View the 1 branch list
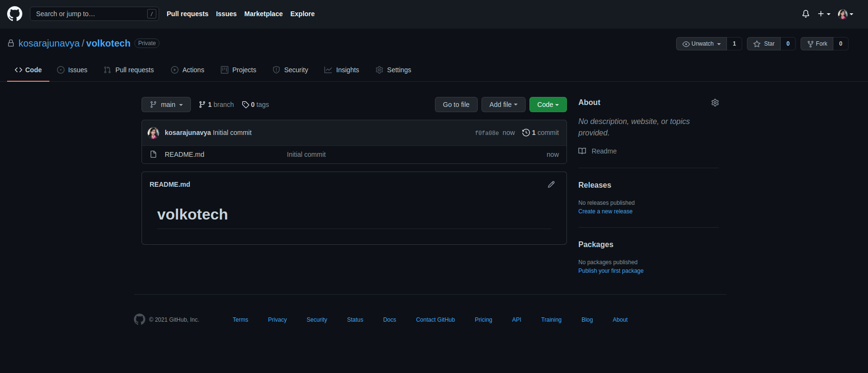Image resolution: width=868 pixels, height=373 pixels. [216, 105]
